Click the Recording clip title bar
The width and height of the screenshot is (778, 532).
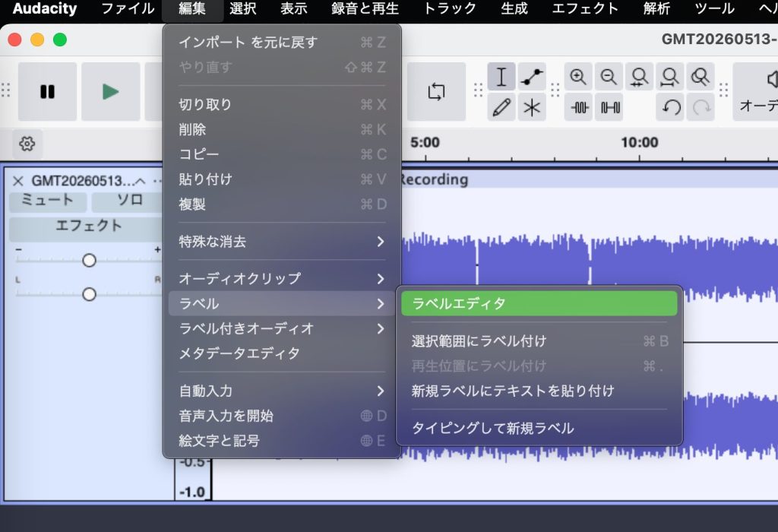pyautogui.click(x=589, y=179)
